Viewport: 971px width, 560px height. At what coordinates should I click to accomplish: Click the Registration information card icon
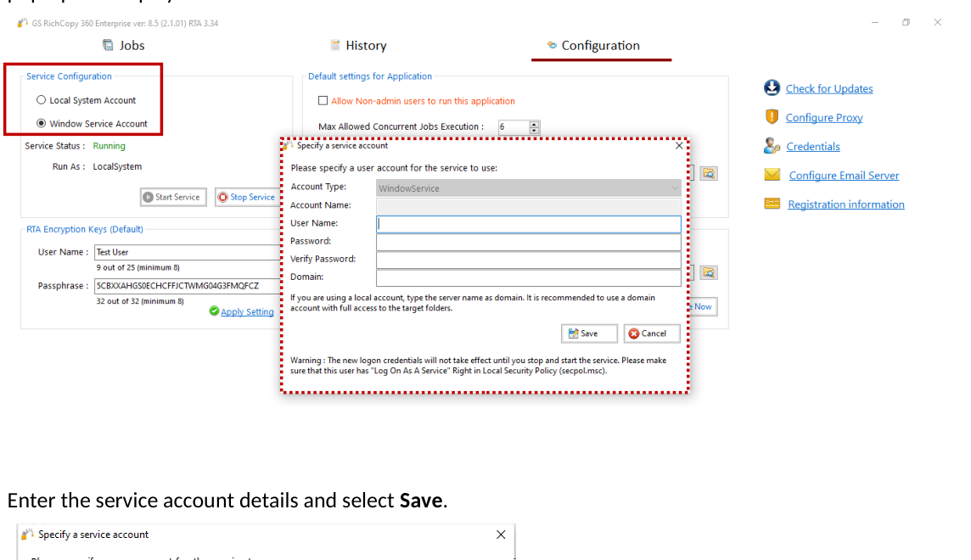772,204
